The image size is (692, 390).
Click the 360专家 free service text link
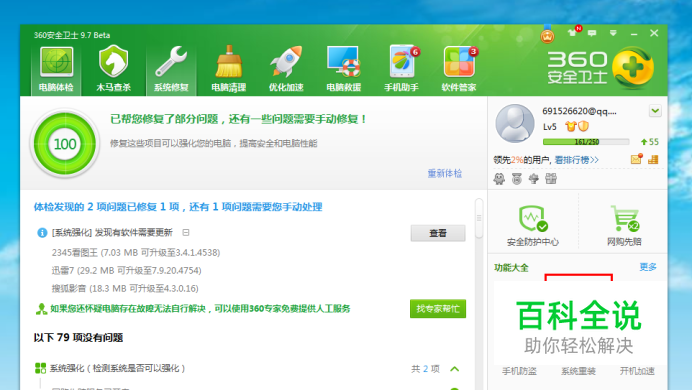point(200,309)
